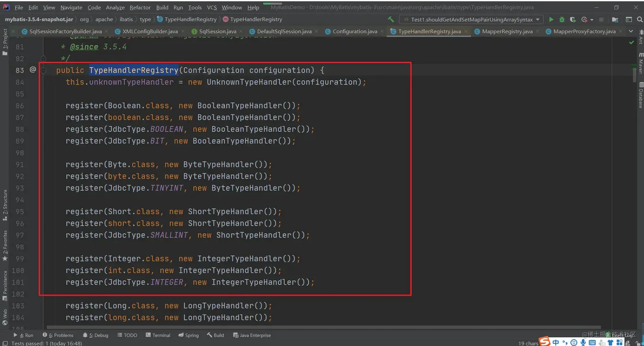Click the ibatis breadcrumb segment
The width and height of the screenshot is (644, 346).
pos(126,19)
